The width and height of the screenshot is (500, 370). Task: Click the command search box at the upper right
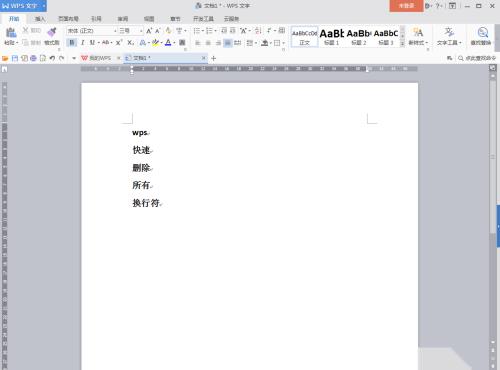click(477, 58)
